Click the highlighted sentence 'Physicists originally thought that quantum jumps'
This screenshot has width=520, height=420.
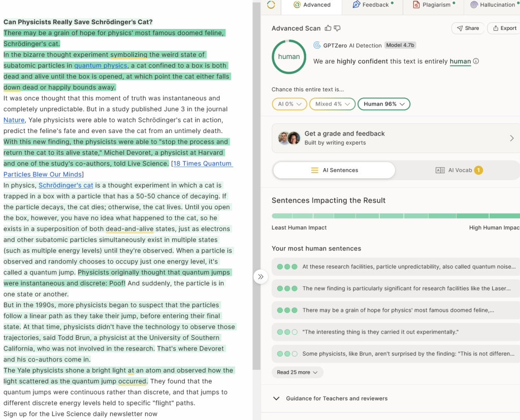[x=153, y=273]
